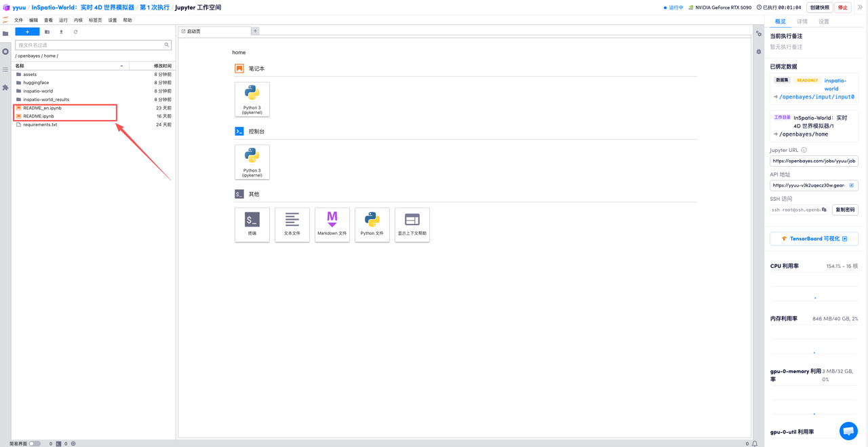
Task: Open the API address external link icon
Action: click(x=852, y=185)
